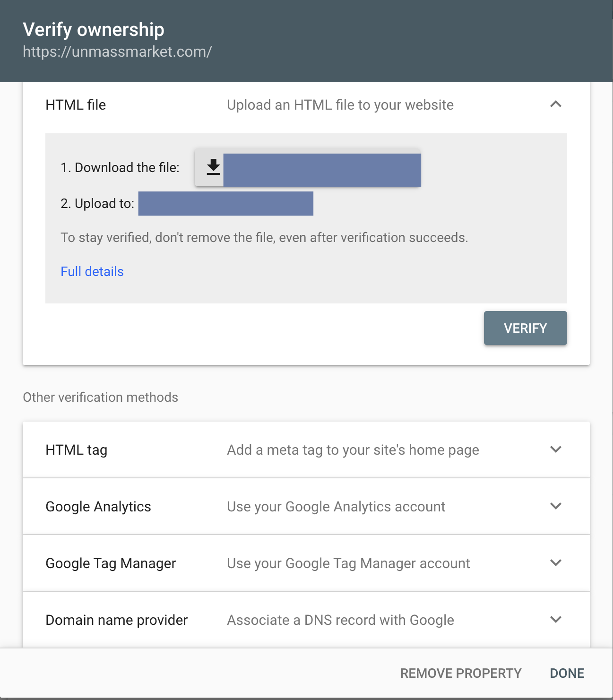Expand the Google Analytics chevron
The height and width of the screenshot is (700, 613).
[556, 506]
